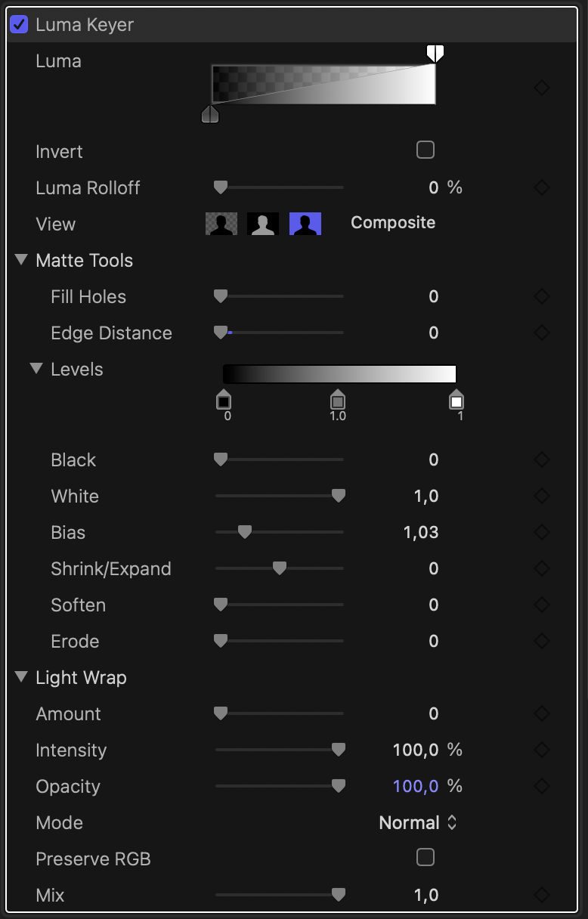The width and height of the screenshot is (588, 919).
Task: Click the Bias 1,03 value field
Action: [x=421, y=532]
